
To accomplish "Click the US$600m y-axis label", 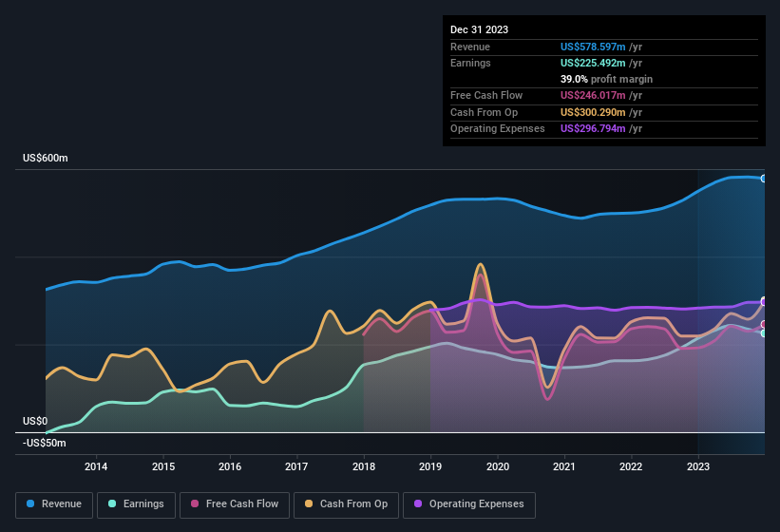I will (x=46, y=158).
